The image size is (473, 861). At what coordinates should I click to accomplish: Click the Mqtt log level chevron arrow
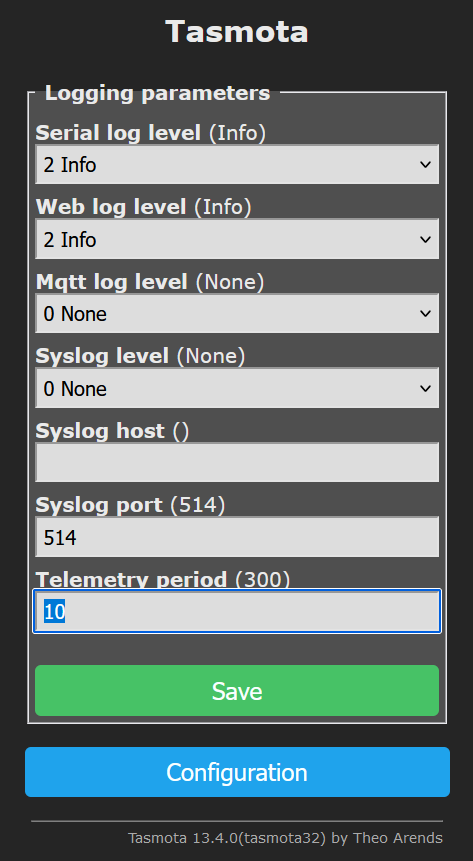pos(425,314)
